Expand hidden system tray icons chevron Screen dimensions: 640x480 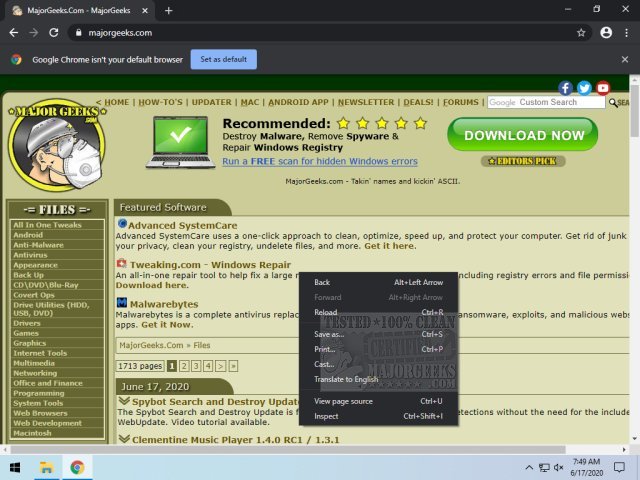pyautogui.click(x=529, y=467)
